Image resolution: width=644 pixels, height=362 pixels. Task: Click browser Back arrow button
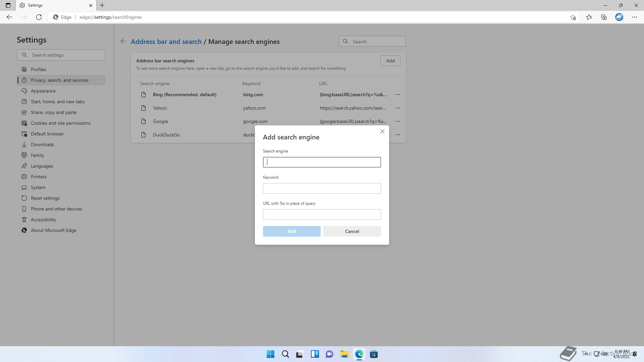(9, 17)
